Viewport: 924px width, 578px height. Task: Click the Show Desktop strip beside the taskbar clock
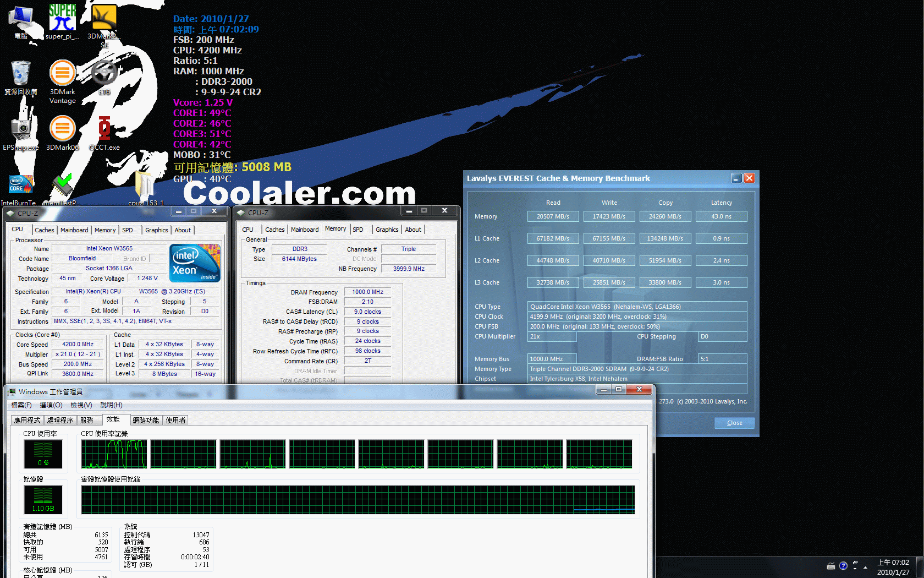point(920,568)
